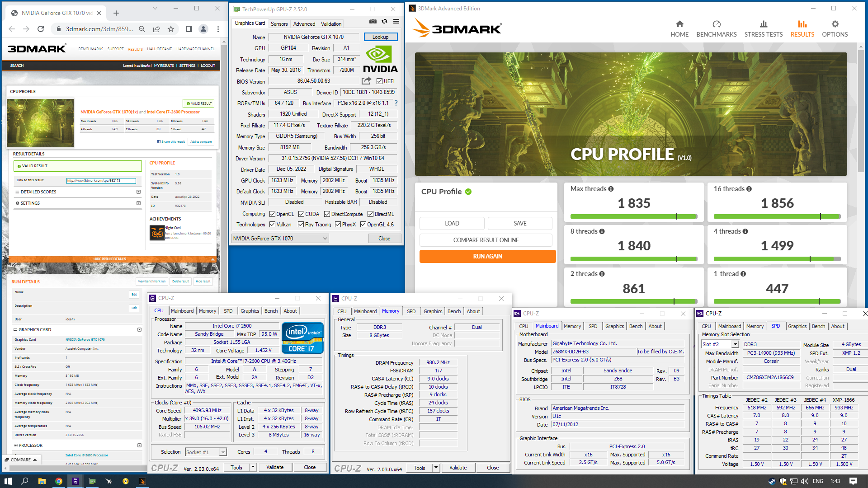
Task: Open the Windows Start menu
Action: (8, 481)
